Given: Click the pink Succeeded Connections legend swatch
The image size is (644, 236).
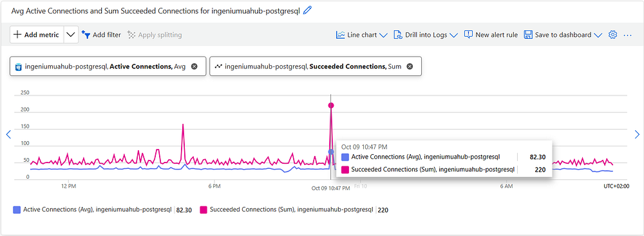Looking at the screenshot, I should pos(204,210).
